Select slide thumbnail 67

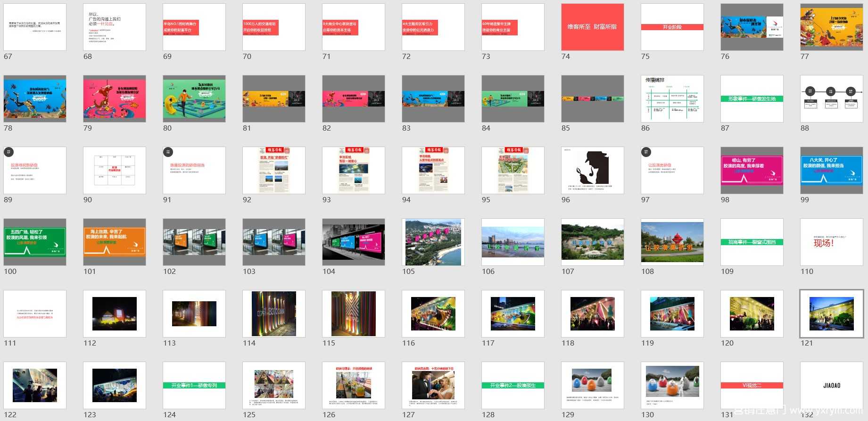[35, 27]
